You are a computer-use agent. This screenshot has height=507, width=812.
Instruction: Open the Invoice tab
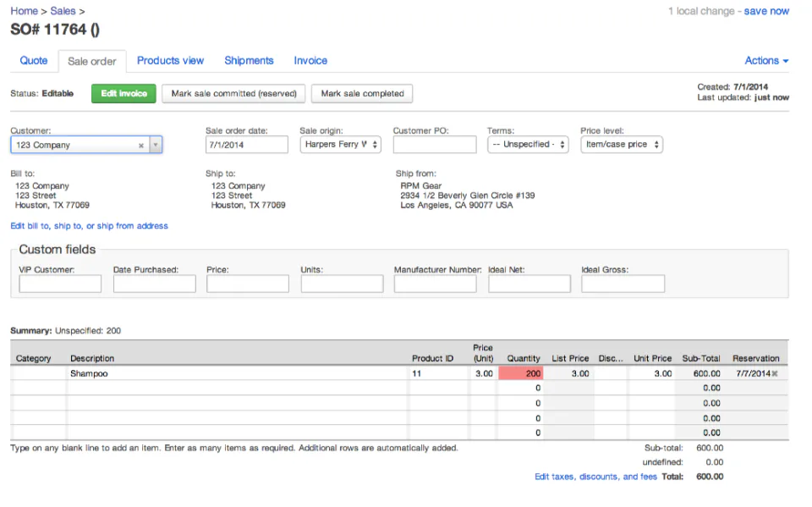[310, 60]
